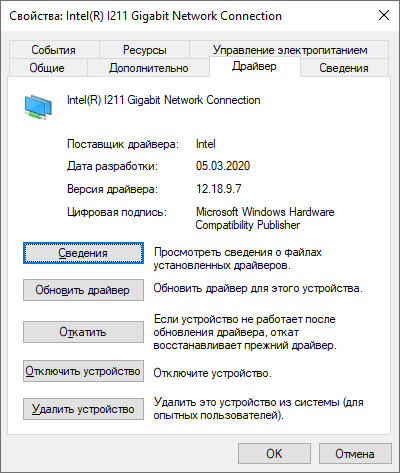Click the Сведения driver details button

click(x=83, y=253)
